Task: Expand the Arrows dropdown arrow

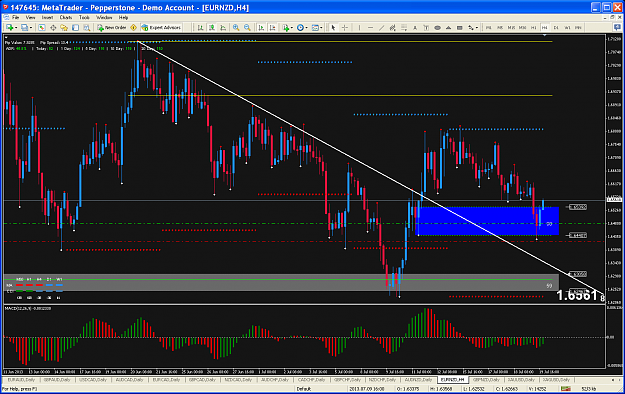Action: 477,28
